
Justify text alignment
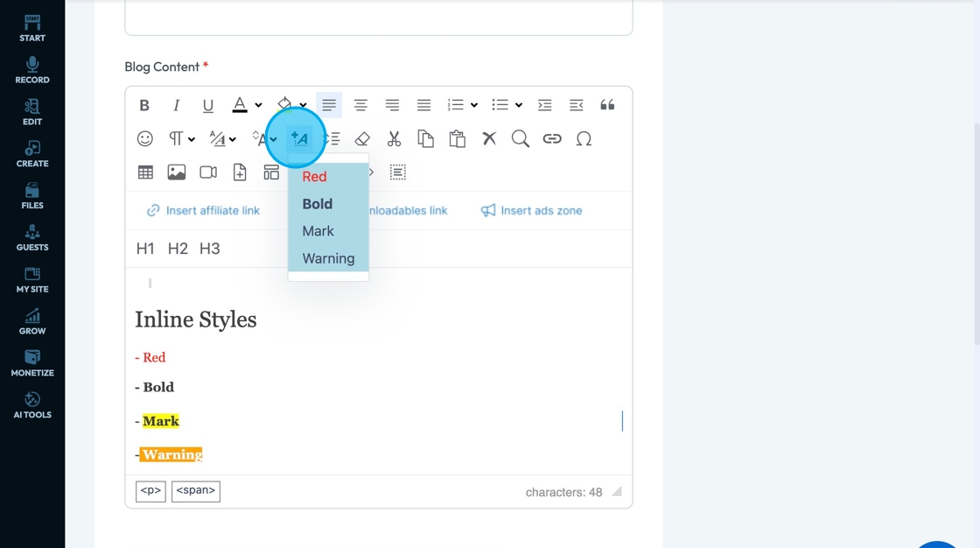(x=423, y=105)
